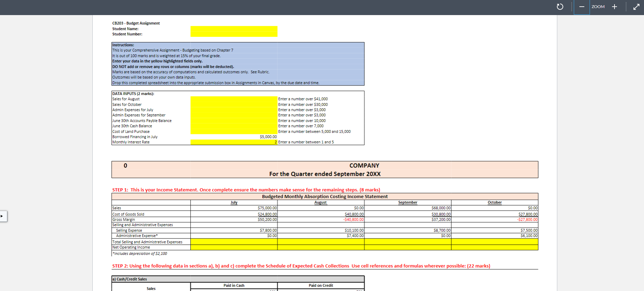Click the 'Paid in Cash' column header
This screenshot has height=291, width=644.
[x=234, y=285]
